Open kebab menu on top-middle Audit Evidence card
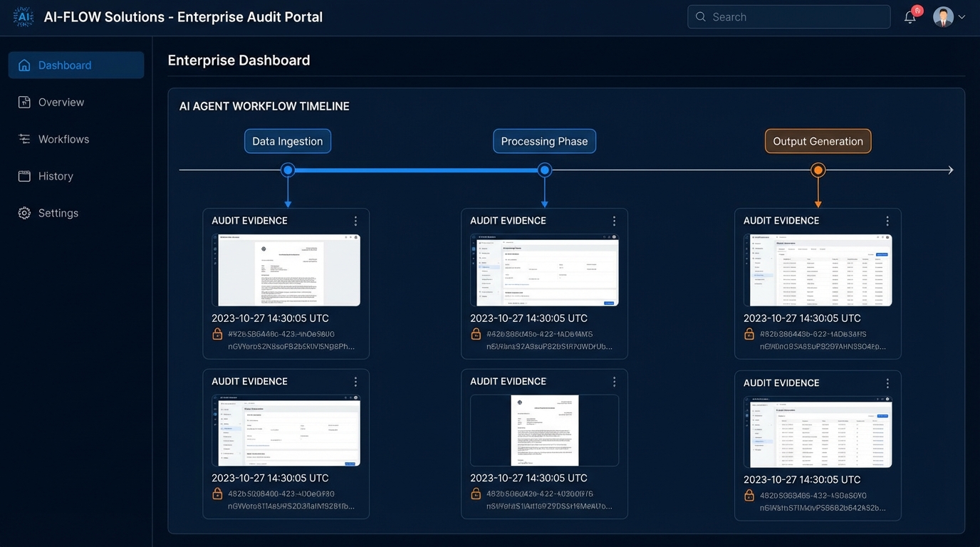The width and height of the screenshot is (980, 547). pyautogui.click(x=614, y=222)
